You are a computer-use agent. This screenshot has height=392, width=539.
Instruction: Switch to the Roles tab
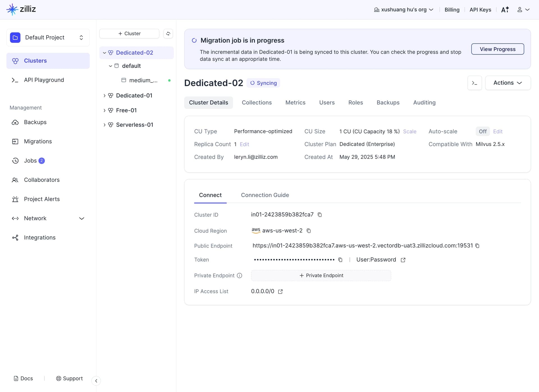click(x=355, y=102)
